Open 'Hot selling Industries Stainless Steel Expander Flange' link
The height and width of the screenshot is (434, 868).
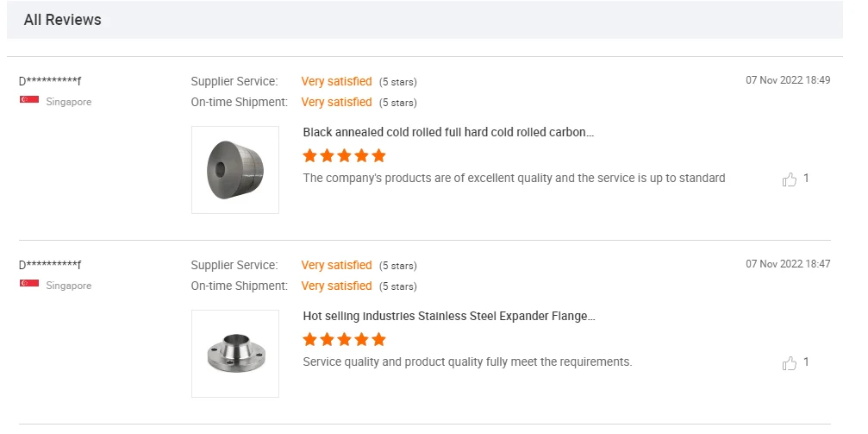448,316
